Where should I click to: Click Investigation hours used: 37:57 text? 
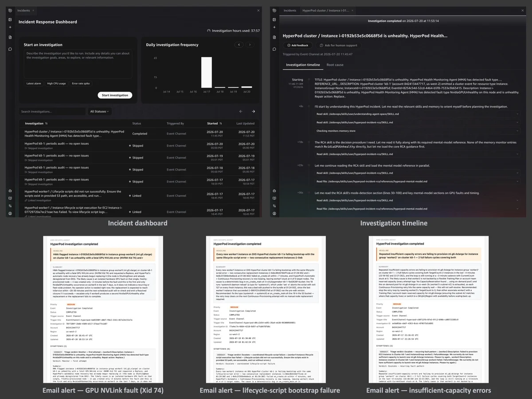pyautogui.click(x=236, y=31)
